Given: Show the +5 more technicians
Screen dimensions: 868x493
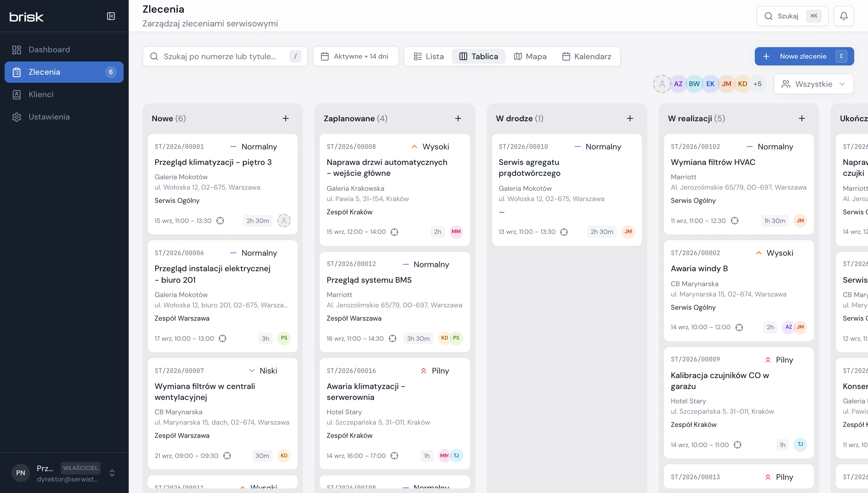Looking at the screenshot, I should click(758, 84).
